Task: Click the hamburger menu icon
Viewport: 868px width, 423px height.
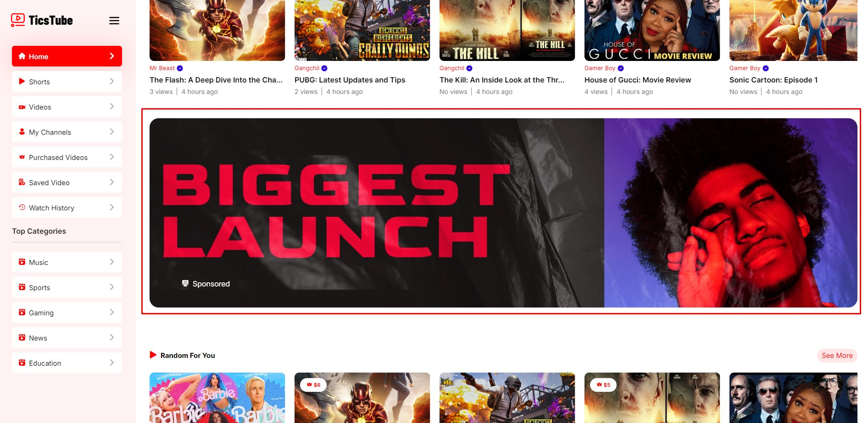Action: [x=114, y=21]
